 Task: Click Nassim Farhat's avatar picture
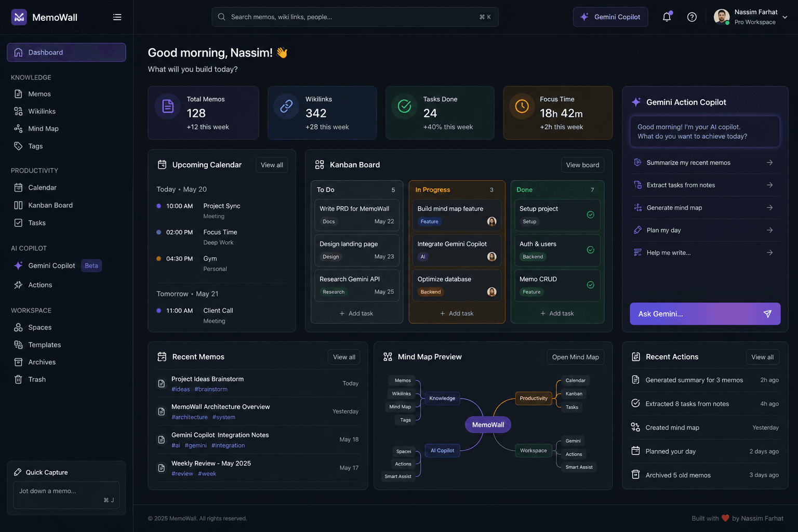722,17
